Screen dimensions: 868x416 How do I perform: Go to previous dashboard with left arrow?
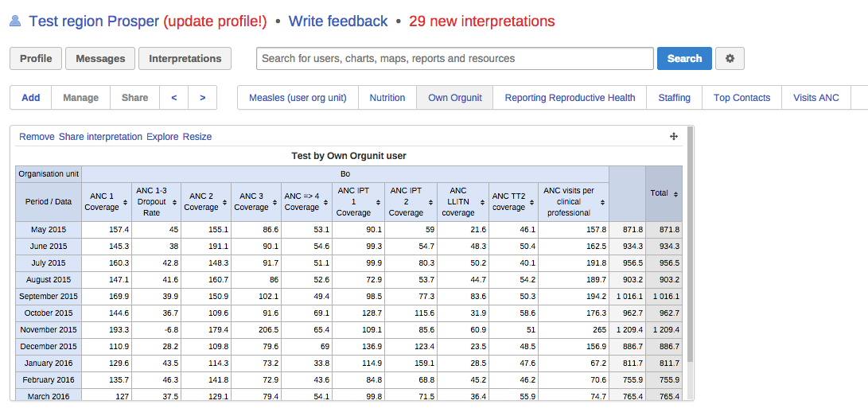174,98
